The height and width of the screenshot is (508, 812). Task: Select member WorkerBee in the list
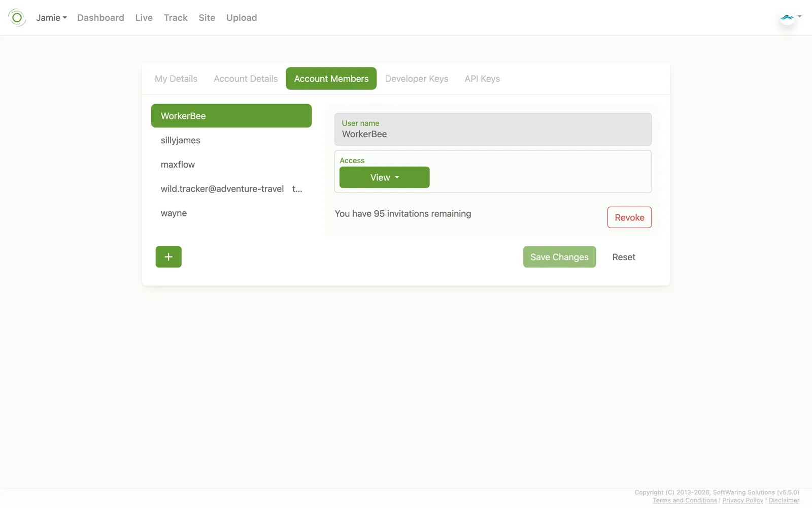(x=231, y=116)
